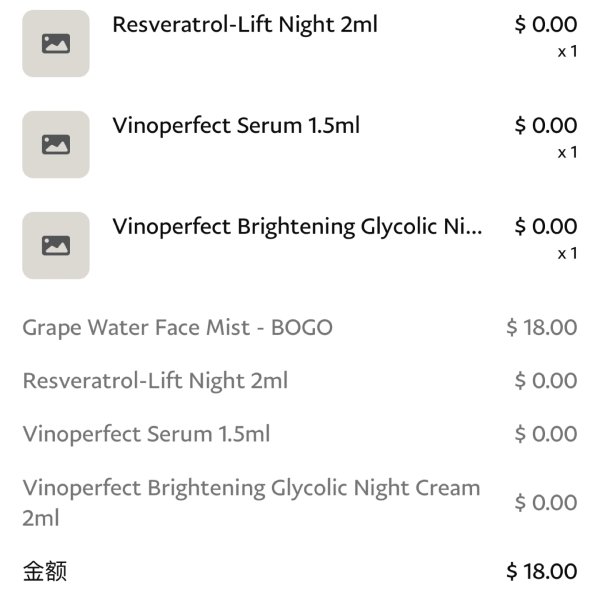Click the 金额 total label

coord(45,571)
